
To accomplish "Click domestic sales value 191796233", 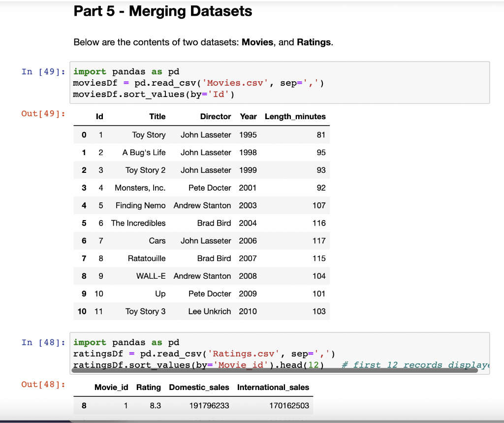I will [209, 406].
